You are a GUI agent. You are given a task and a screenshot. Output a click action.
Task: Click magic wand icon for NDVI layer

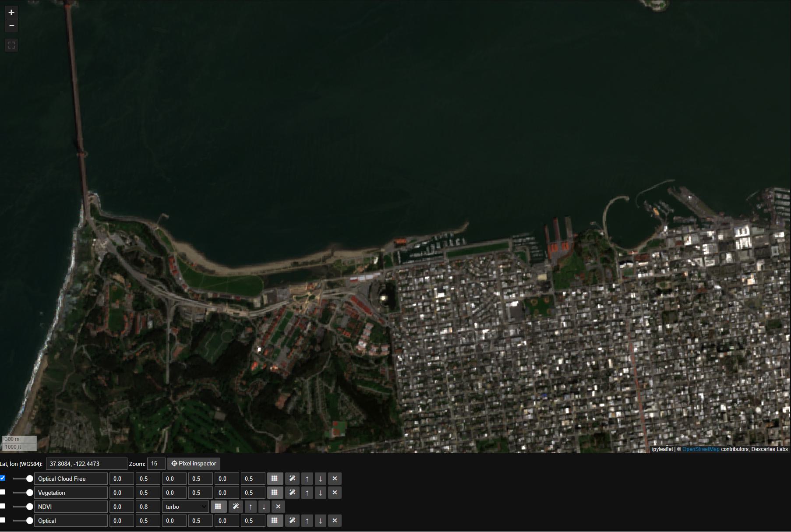click(x=236, y=507)
